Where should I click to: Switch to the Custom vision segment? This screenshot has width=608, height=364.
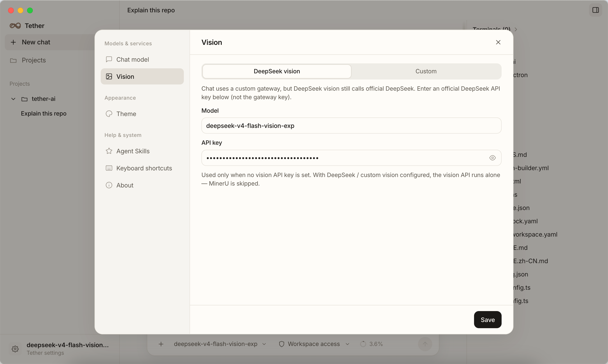426,71
